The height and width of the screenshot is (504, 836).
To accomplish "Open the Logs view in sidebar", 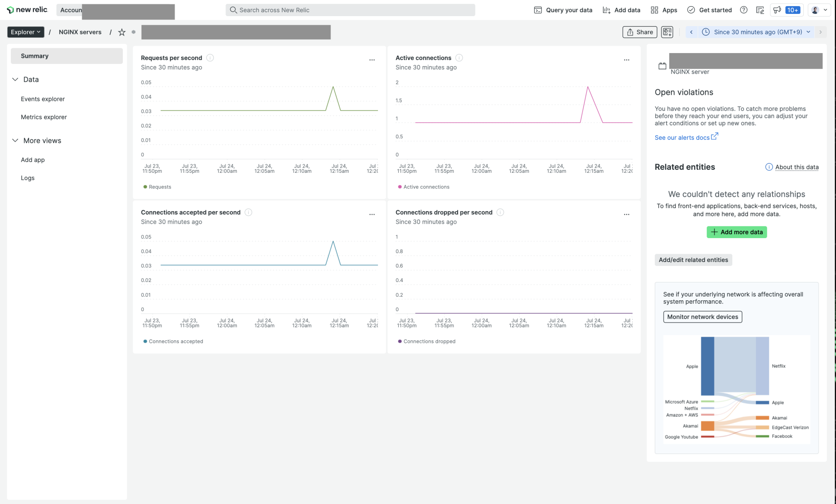I will (27, 178).
